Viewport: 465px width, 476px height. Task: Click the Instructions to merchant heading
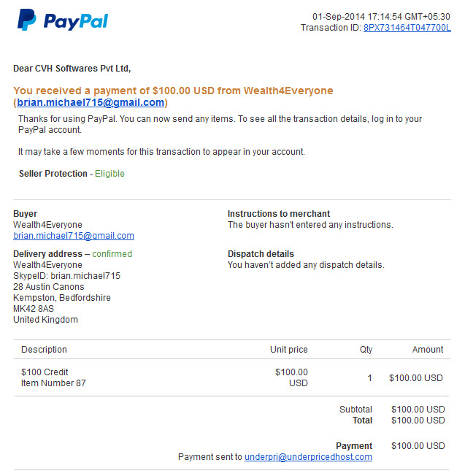pyautogui.click(x=279, y=214)
